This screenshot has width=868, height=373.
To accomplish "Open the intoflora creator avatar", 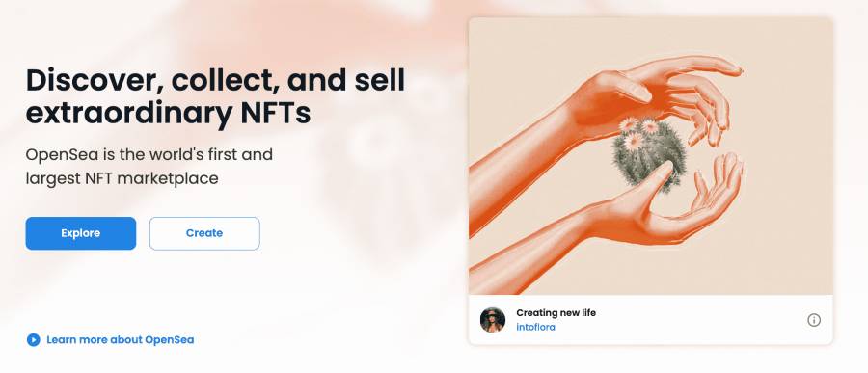I will point(493,320).
